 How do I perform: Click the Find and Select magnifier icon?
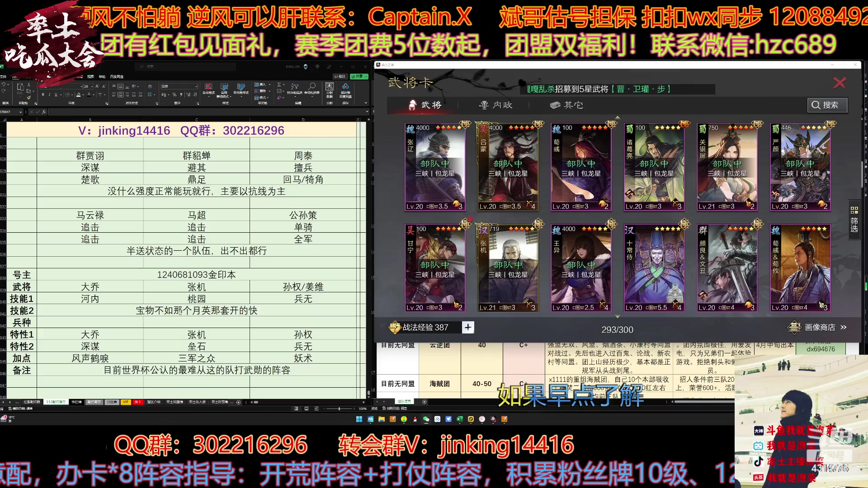pos(312,86)
